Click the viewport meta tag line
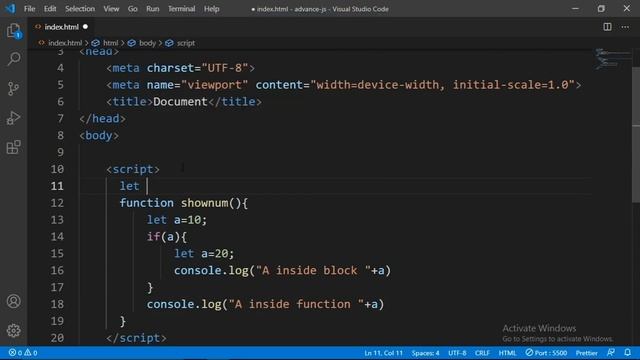Viewport: 640px width, 360px height. (344, 85)
